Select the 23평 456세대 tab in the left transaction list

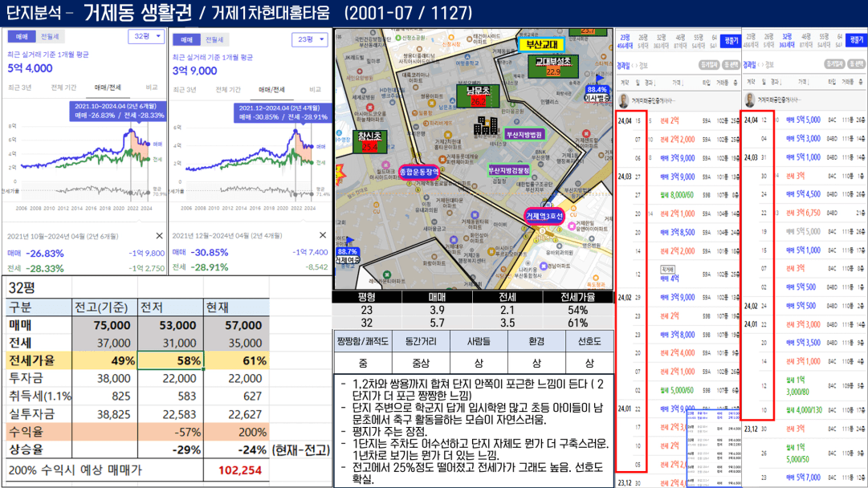625,42
